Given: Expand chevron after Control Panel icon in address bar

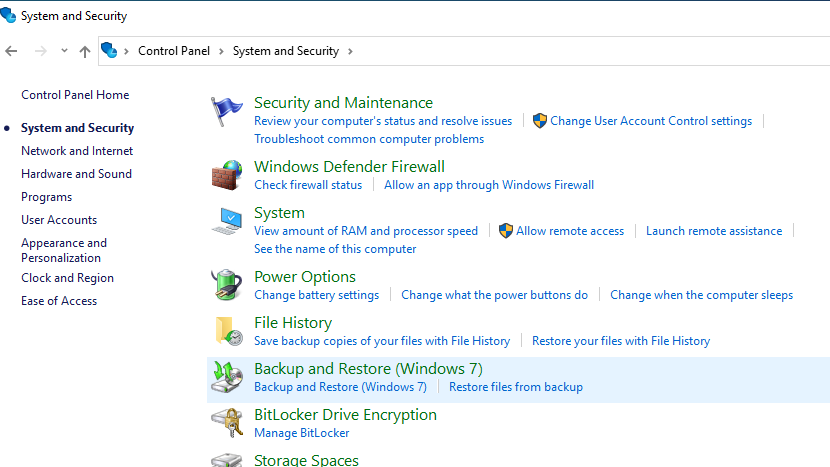Looking at the screenshot, I should coord(126,51).
